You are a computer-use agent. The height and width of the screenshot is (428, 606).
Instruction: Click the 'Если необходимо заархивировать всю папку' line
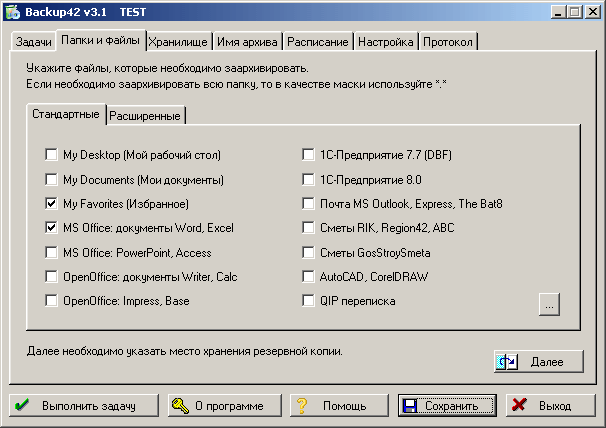point(141,84)
